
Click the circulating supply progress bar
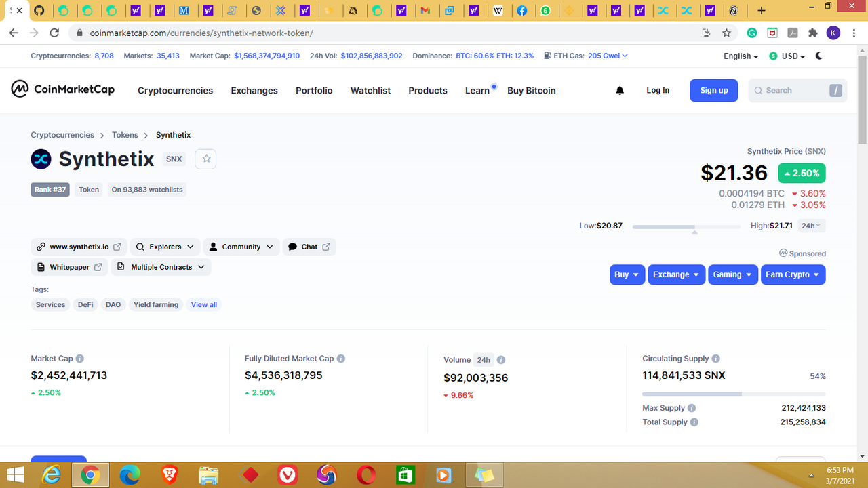(734, 394)
